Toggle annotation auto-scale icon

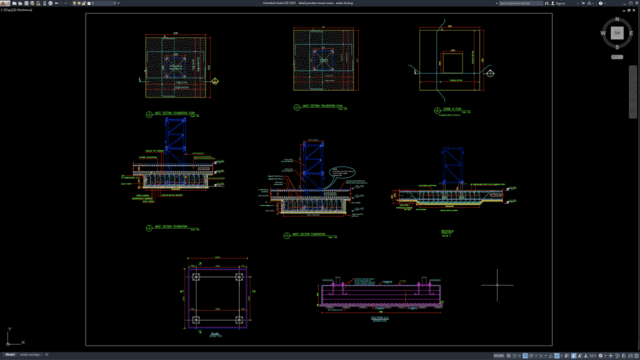point(580,356)
